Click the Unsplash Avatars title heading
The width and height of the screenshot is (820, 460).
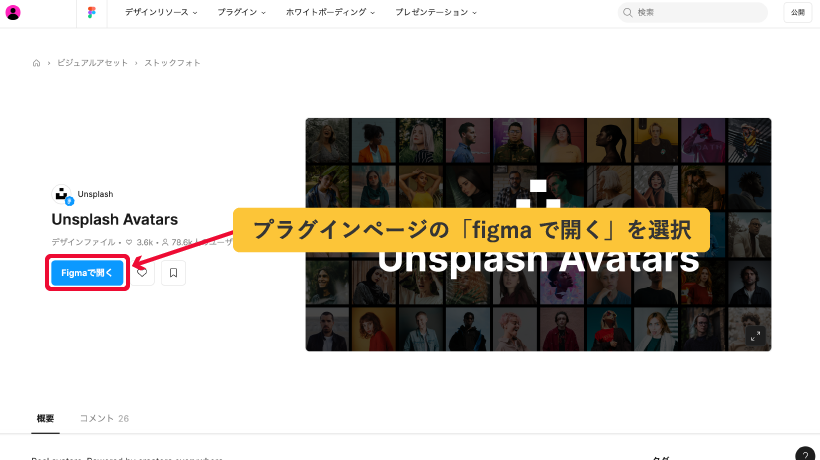coord(115,220)
